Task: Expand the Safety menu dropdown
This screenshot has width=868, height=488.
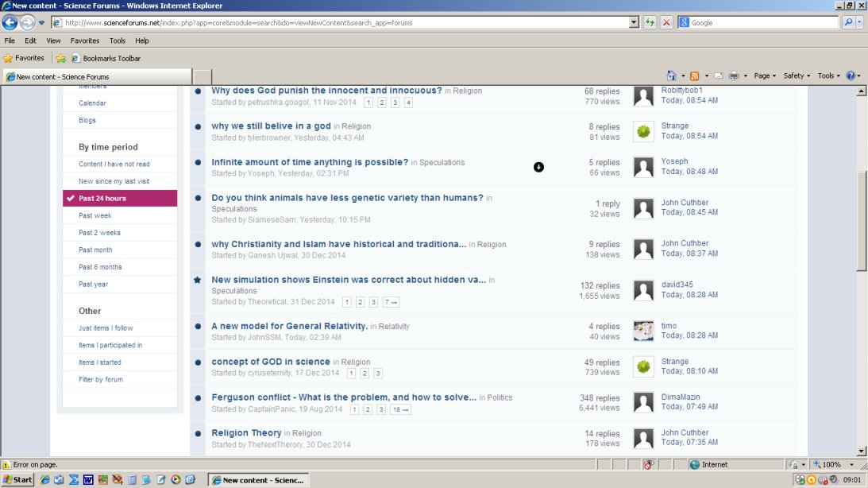Action: tap(797, 76)
